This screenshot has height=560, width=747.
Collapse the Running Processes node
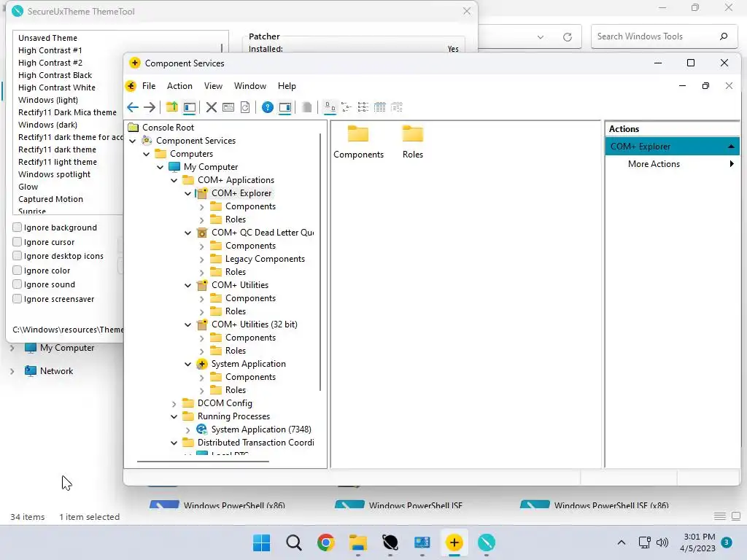coord(174,416)
